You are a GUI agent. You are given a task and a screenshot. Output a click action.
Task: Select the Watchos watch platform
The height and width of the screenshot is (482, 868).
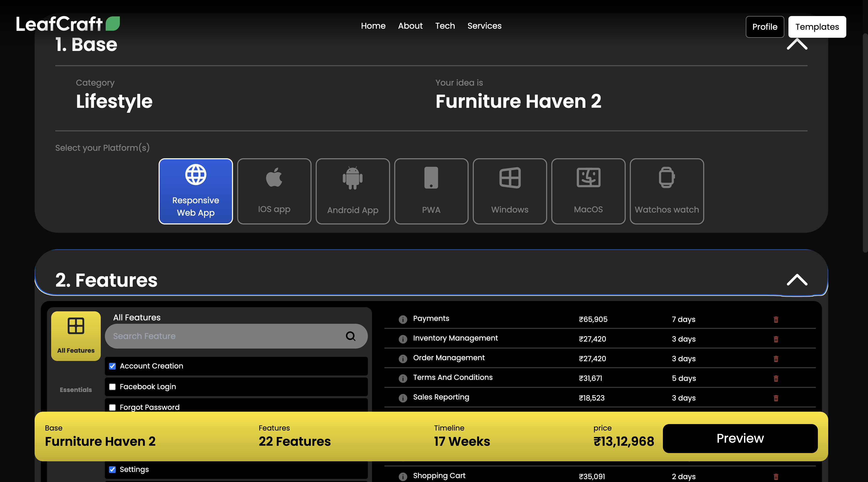667,191
